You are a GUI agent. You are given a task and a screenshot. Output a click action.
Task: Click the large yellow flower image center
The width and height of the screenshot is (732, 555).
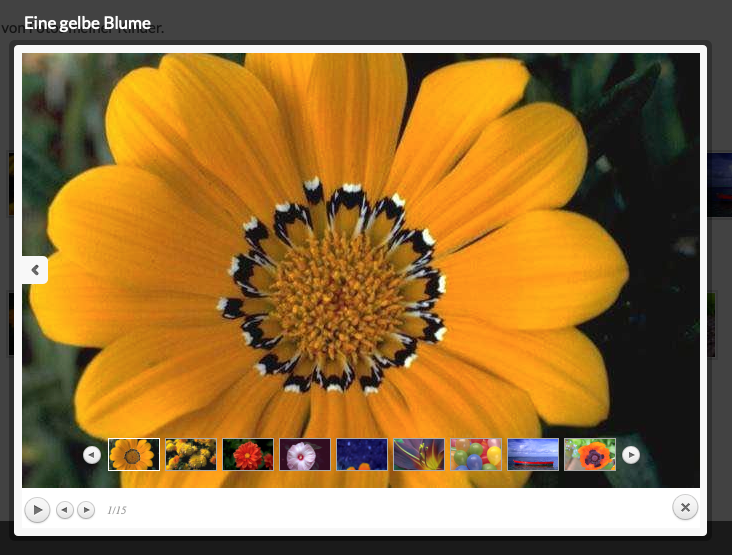[340, 290]
